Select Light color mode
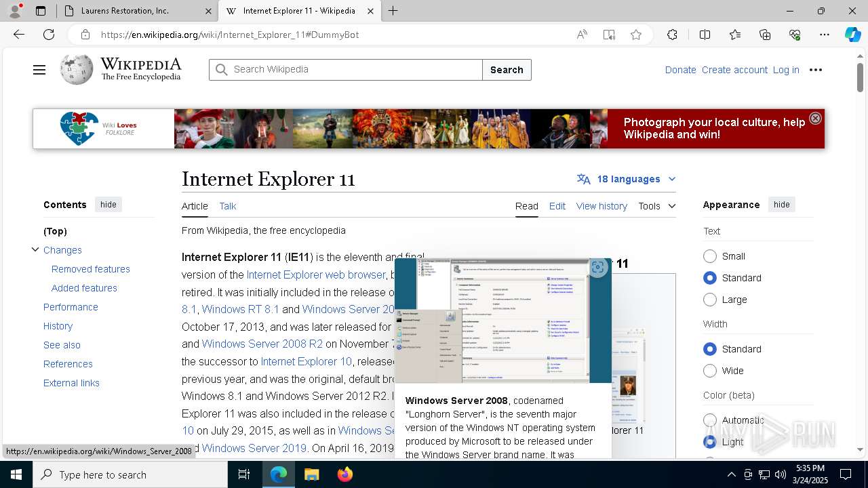The image size is (868, 488). click(x=710, y=442)
